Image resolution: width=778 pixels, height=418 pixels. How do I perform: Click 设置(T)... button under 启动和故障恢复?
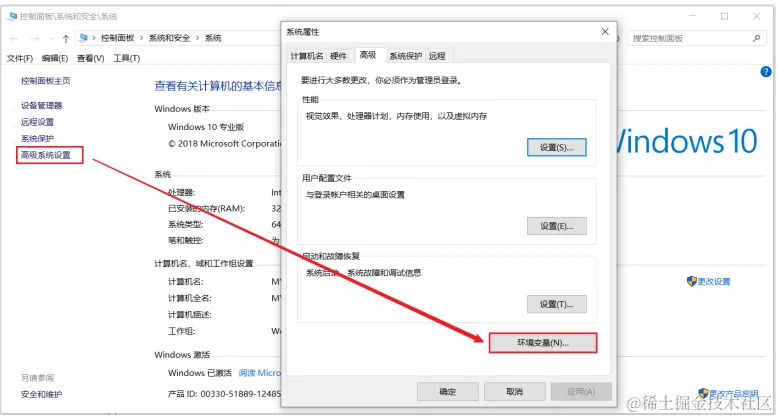coord(557,304)
